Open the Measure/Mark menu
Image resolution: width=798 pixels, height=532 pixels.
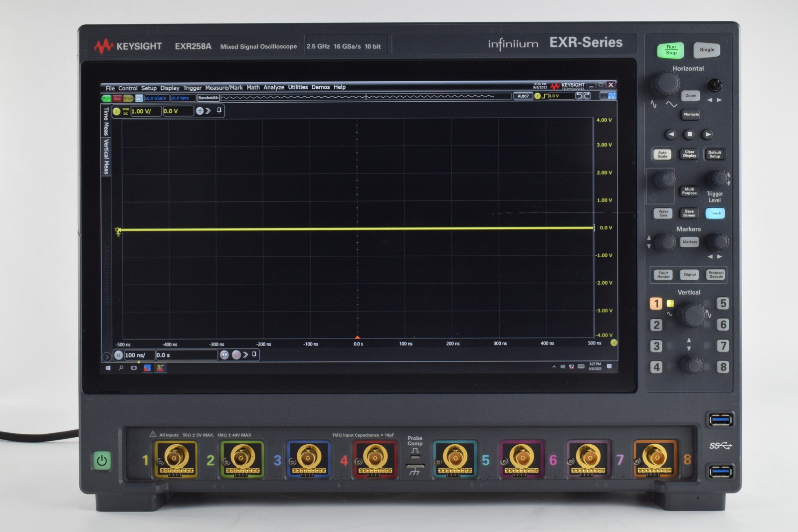coord(224,88)
